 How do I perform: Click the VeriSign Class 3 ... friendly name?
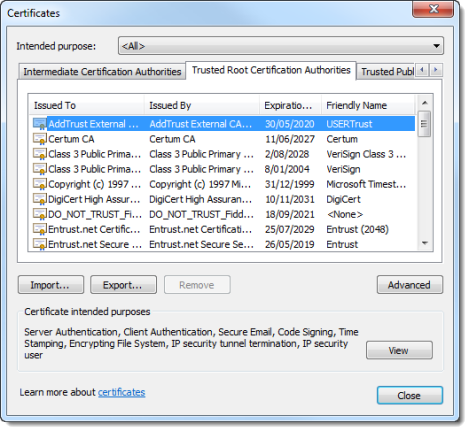point(366,154)
